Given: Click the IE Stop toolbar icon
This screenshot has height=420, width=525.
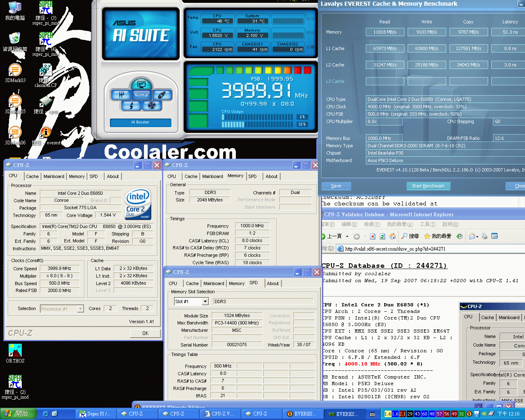Looking at the screenshot, I should point(372,236).
